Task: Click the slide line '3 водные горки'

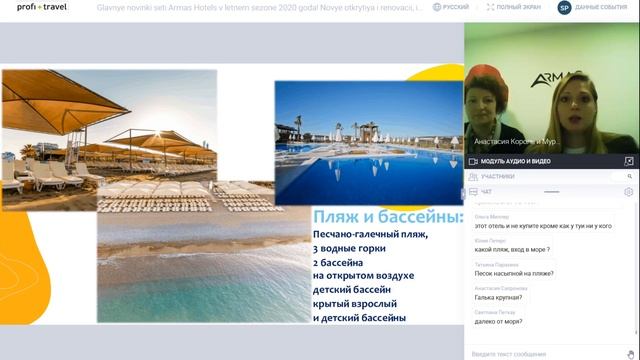Action: click(x=349, y=249)
